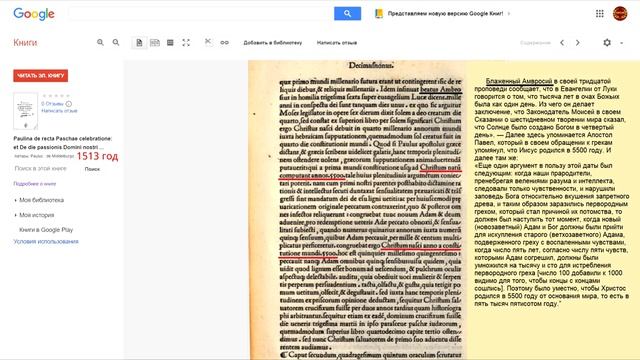Switch to thumbnail grid view
This screenshot has width=640, height=360.
170,42
